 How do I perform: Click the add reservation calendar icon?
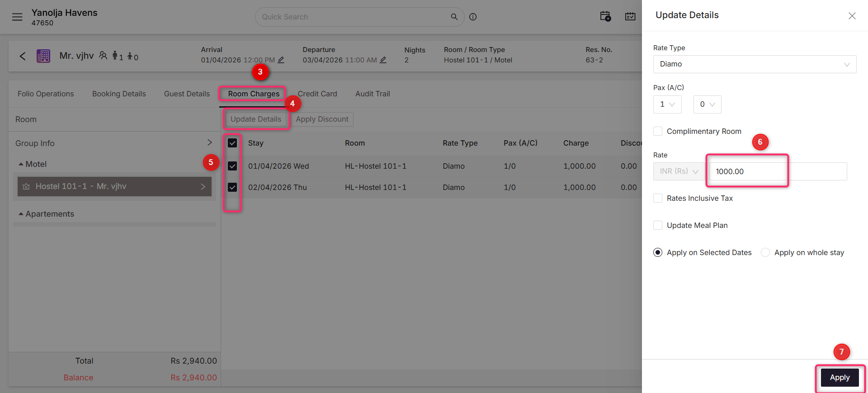pos(605,16)
